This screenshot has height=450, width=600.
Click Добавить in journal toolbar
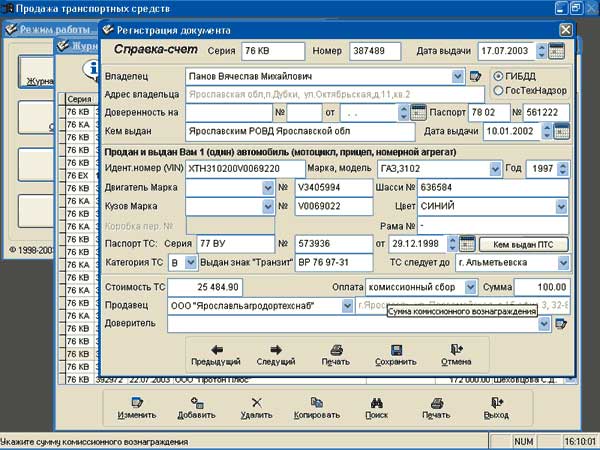197,408
